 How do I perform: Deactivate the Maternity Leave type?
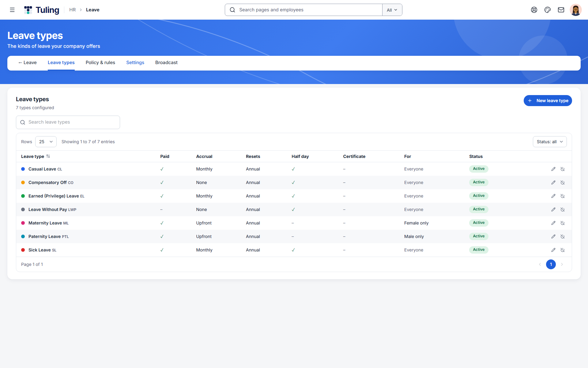tap(563, 223)
